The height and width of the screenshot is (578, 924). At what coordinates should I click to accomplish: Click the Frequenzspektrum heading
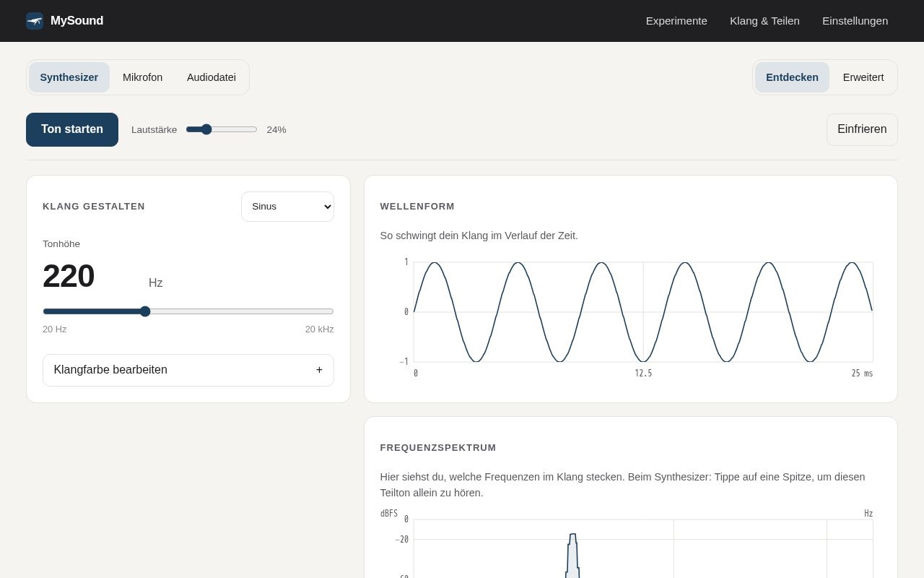438,448
